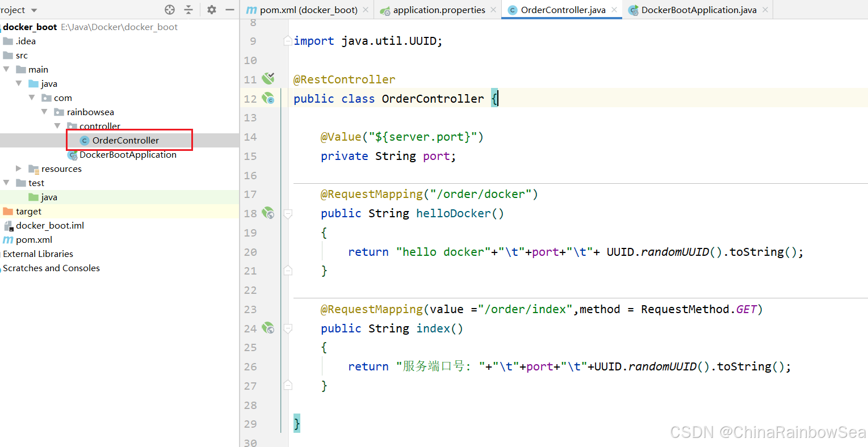868x447 pixels.
Task: Click the fold end marker on line 27
Action: 288,385
